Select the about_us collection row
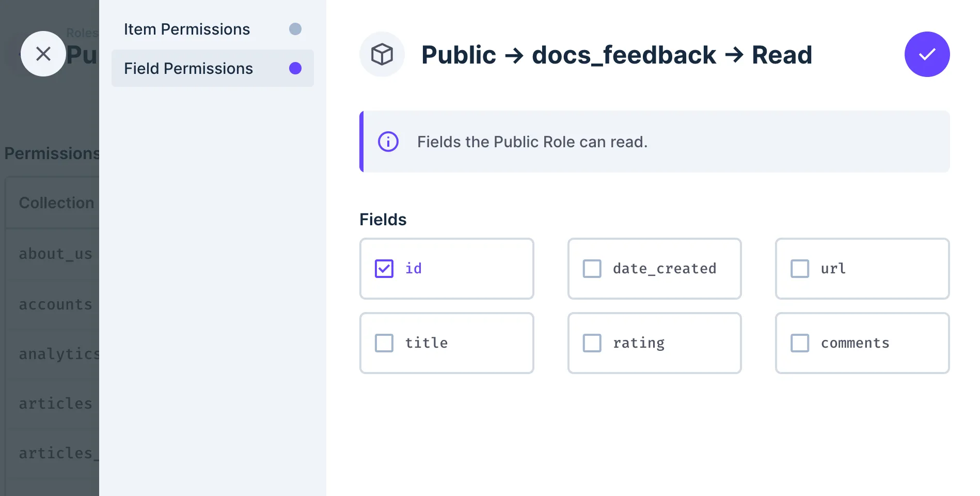This screenshot has height=496, width=980. click(55, 254)
